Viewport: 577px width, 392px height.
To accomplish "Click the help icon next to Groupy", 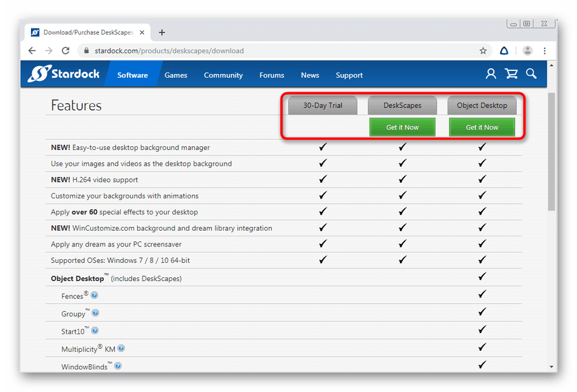I will point(95,313).
